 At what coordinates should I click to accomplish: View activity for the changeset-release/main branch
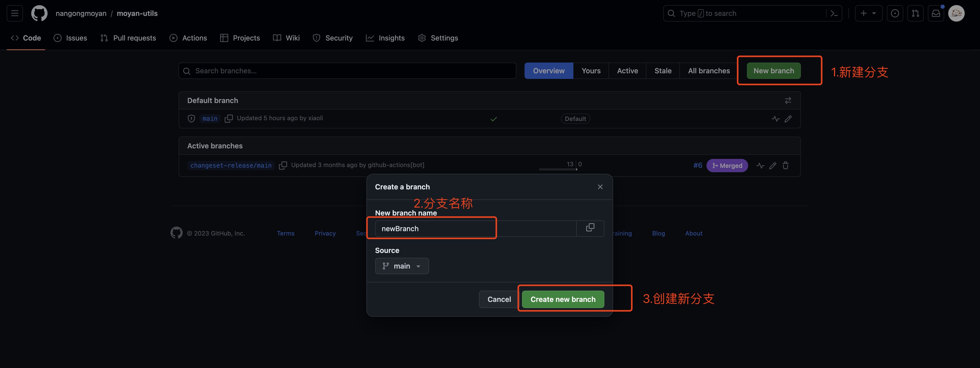coord(760,165)
